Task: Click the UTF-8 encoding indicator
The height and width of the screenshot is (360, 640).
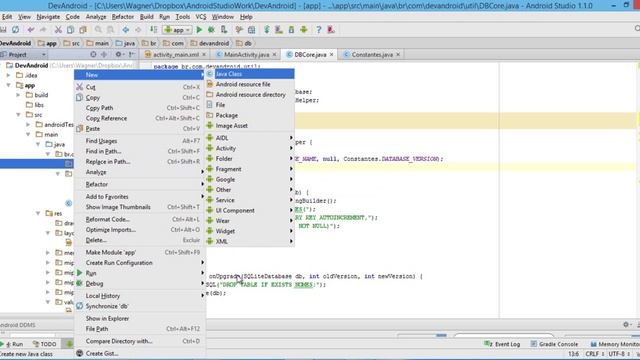Action: coord(619,354)
